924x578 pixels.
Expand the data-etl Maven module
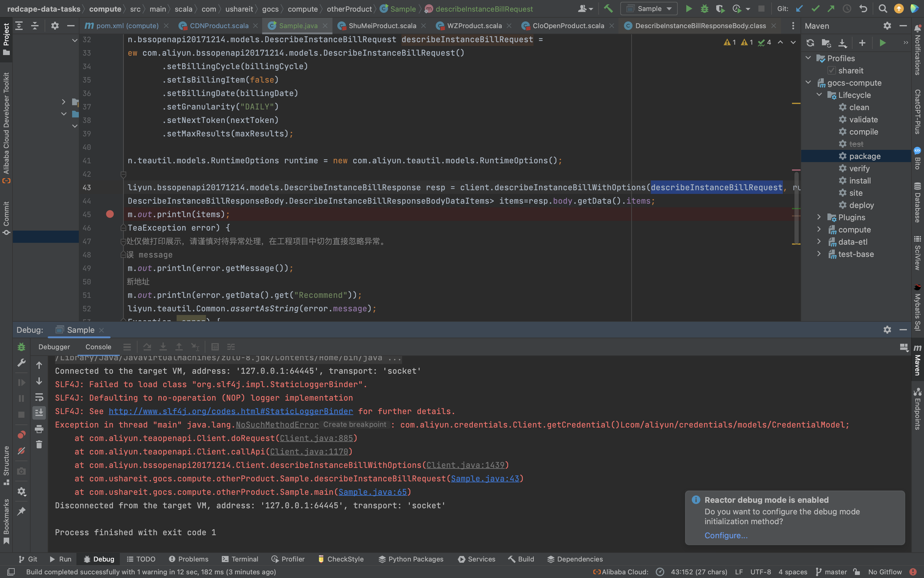point(820,242)
